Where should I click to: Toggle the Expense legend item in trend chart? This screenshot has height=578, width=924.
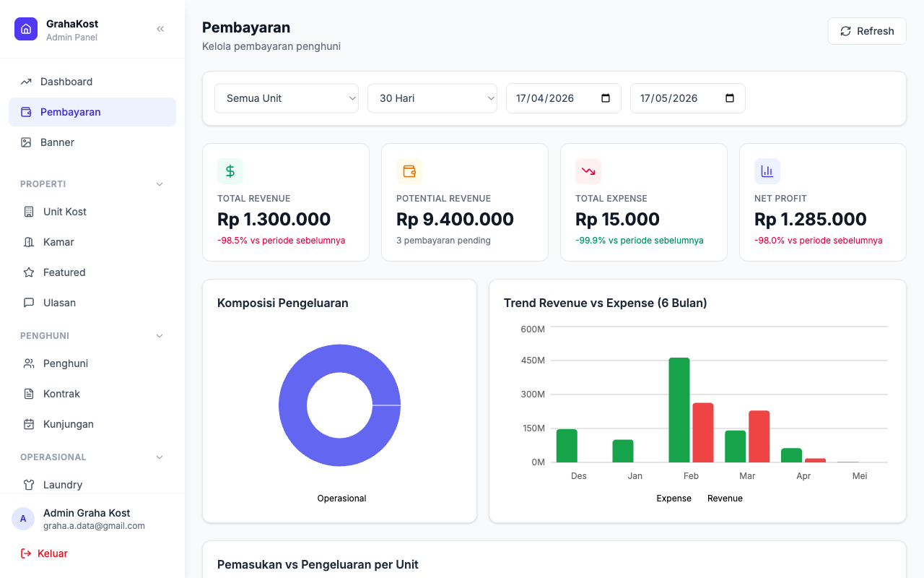674,499
